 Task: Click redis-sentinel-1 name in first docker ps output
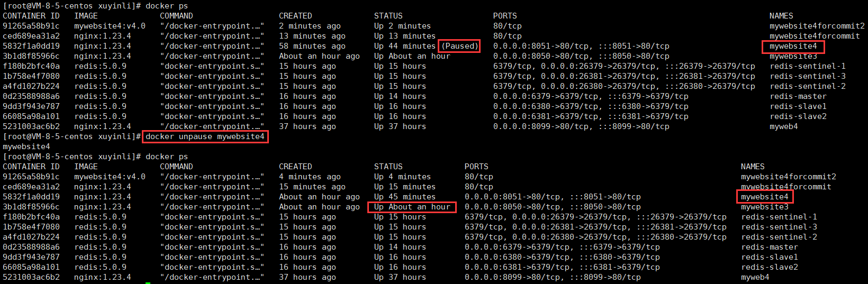tap(808, 66)
